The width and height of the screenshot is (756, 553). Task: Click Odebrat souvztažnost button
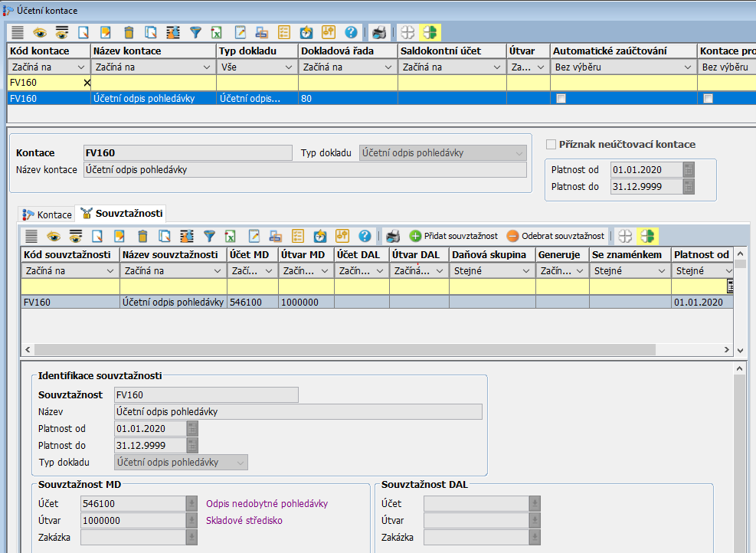[555, 236]
